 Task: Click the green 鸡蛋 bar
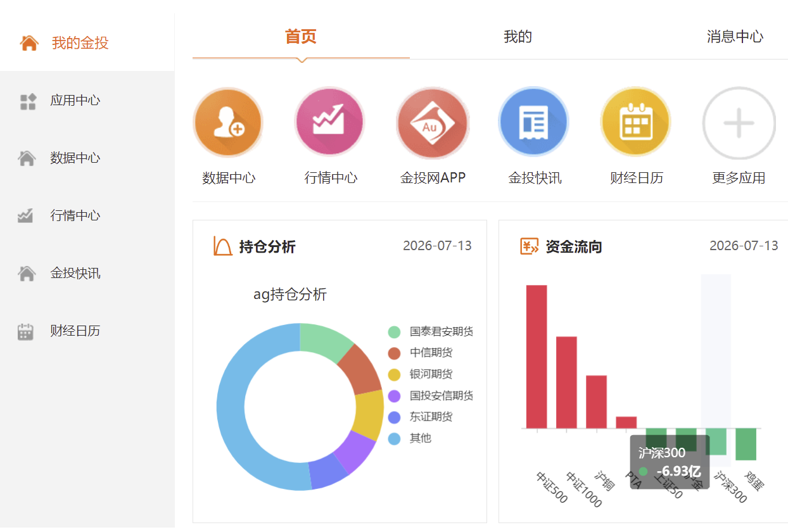point(746,444)
